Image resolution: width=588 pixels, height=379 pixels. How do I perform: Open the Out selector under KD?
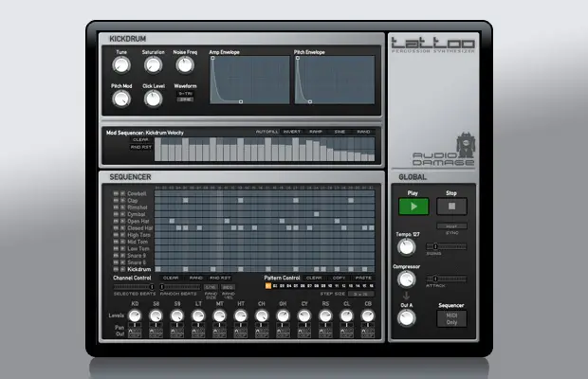click(x=135, y=334)
